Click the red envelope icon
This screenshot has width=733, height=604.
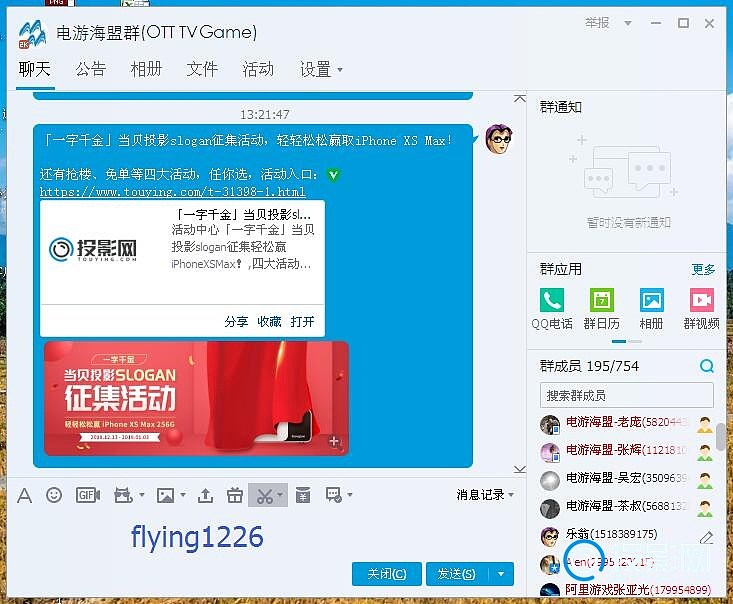coord(303,495)
